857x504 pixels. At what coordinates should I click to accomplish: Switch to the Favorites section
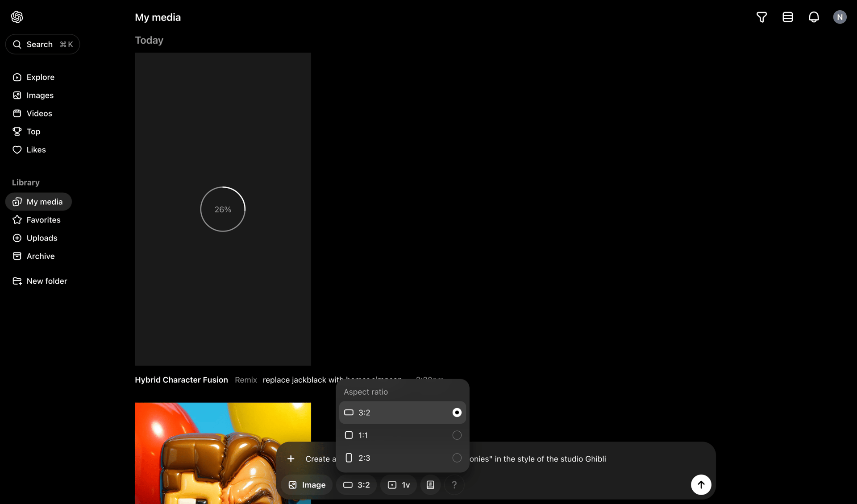43,219
